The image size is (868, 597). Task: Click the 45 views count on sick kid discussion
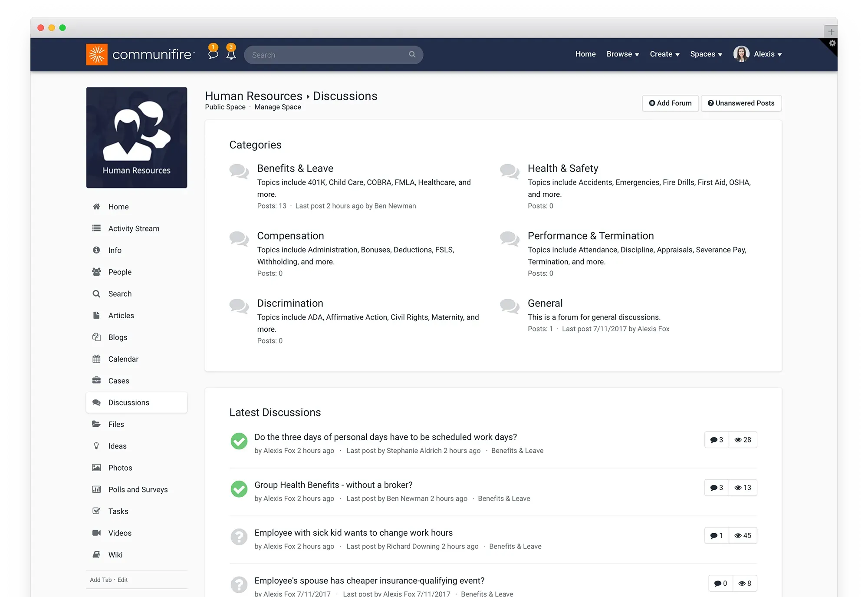point(743,535)
